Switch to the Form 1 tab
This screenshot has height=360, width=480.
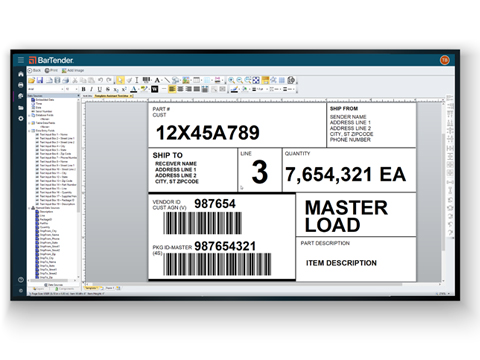click(109, 288)
